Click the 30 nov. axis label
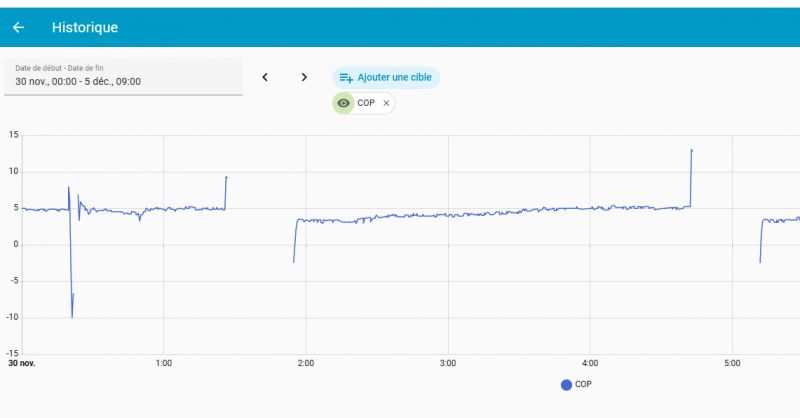 click(22, 363)
